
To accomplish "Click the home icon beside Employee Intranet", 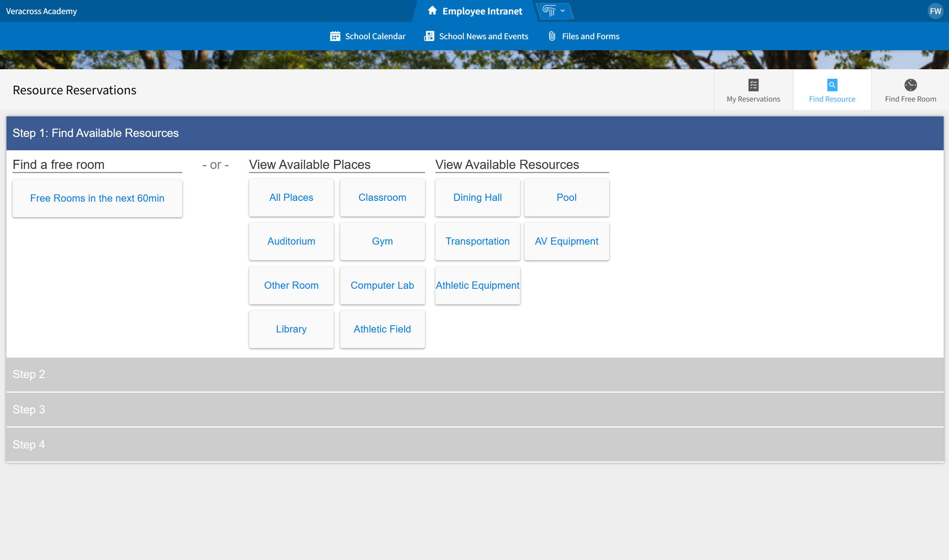I will (x=433, y=11).
